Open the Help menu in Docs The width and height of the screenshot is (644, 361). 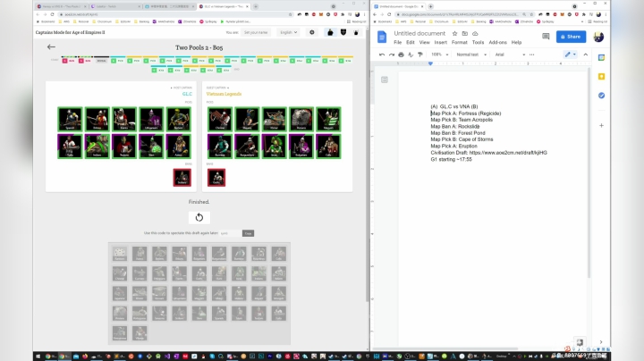point(516,42)
